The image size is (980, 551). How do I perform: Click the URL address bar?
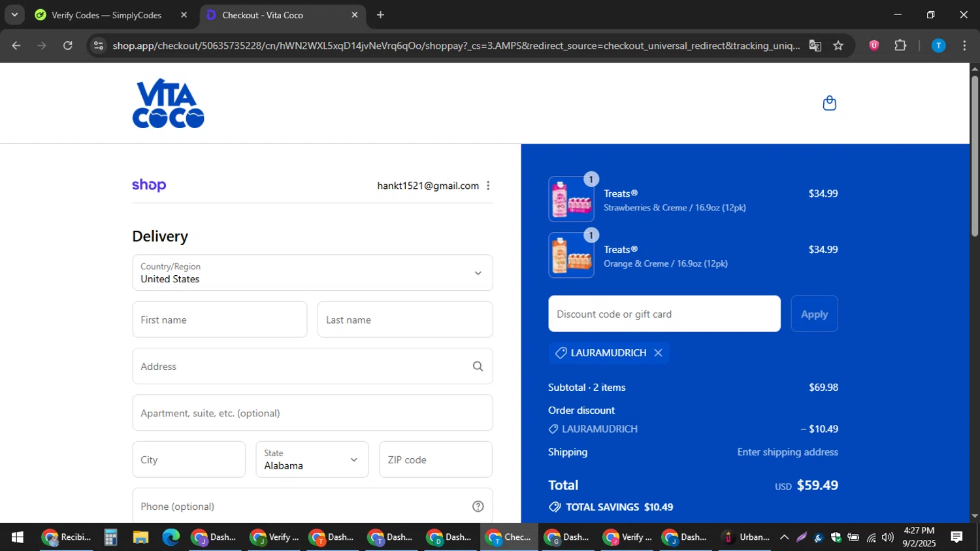click(x=455, y=46)
